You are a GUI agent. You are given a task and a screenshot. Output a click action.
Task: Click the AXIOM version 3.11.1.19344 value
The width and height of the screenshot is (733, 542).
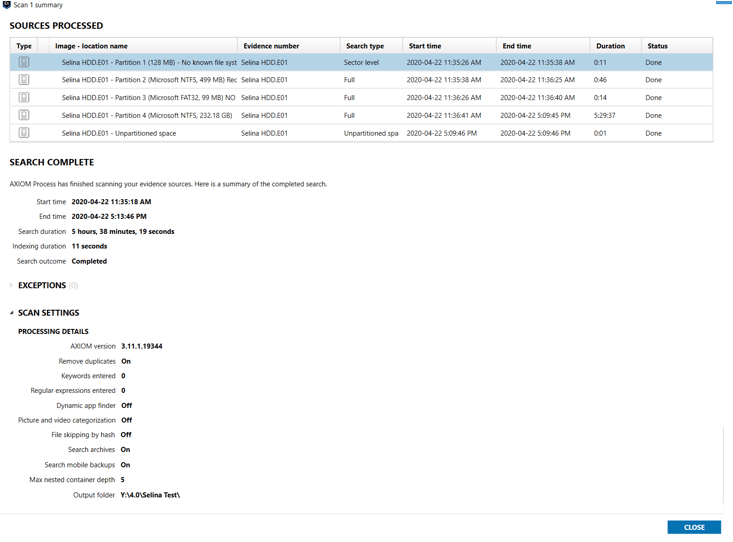(142, 347)
